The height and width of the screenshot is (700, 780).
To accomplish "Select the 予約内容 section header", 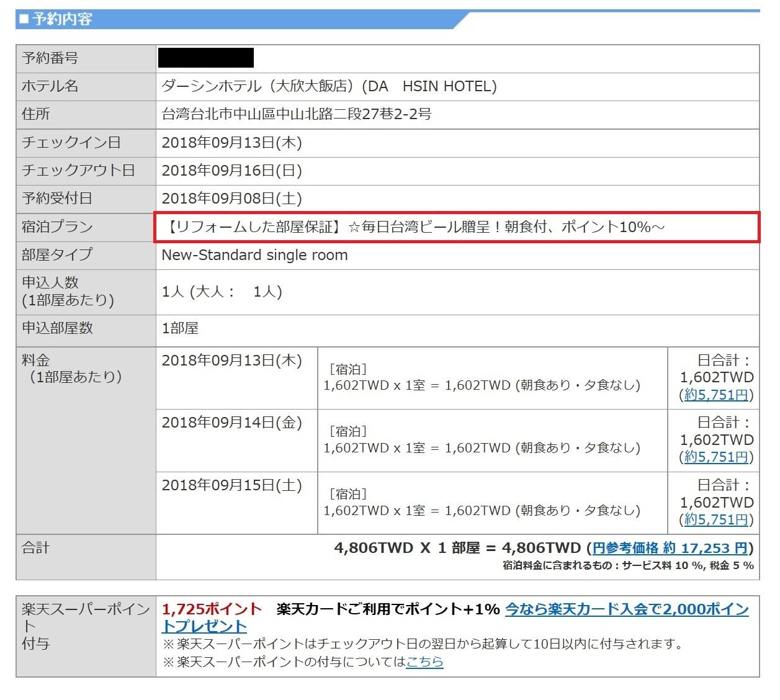I will point(62,19).
